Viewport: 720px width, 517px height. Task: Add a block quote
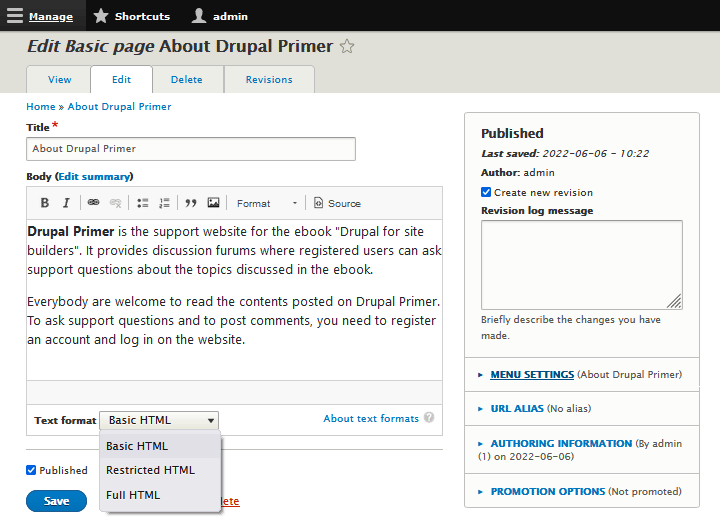pos(191,203)
